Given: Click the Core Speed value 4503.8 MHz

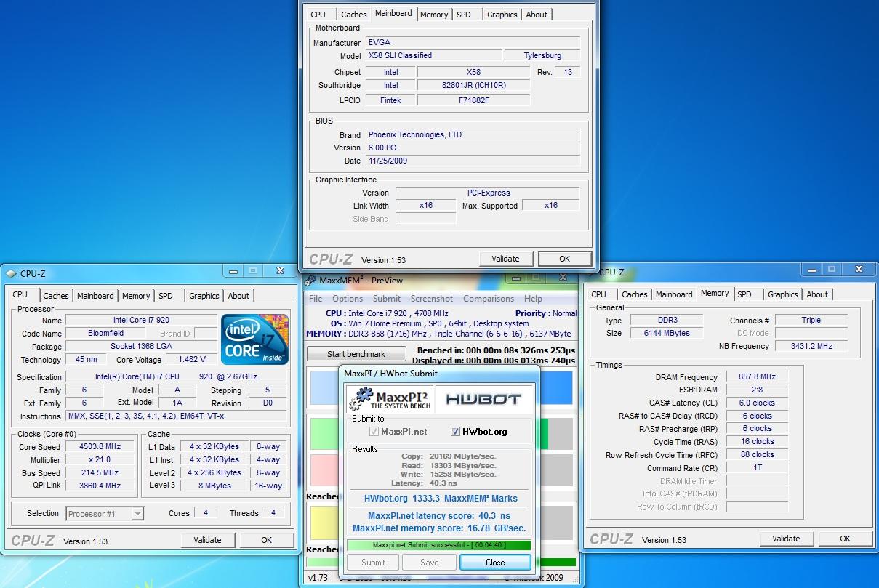Looking at the screenshot, I should (100, 447).
